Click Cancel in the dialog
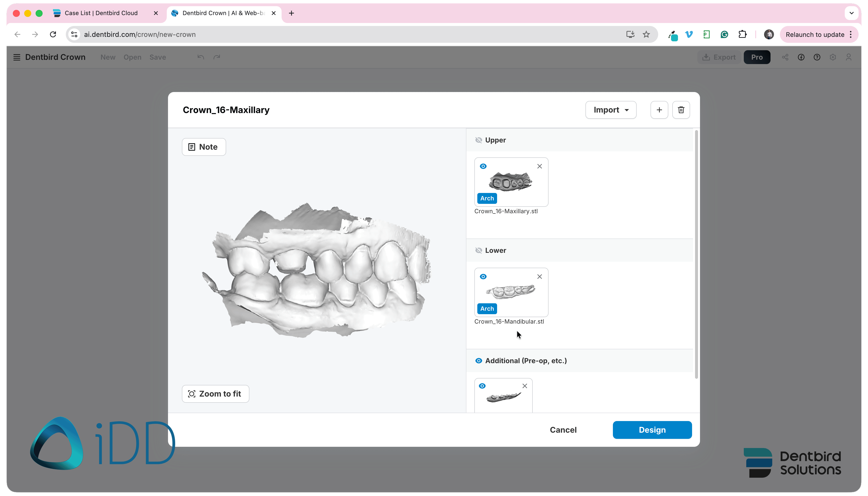The image size is (868, 496). 563,430
